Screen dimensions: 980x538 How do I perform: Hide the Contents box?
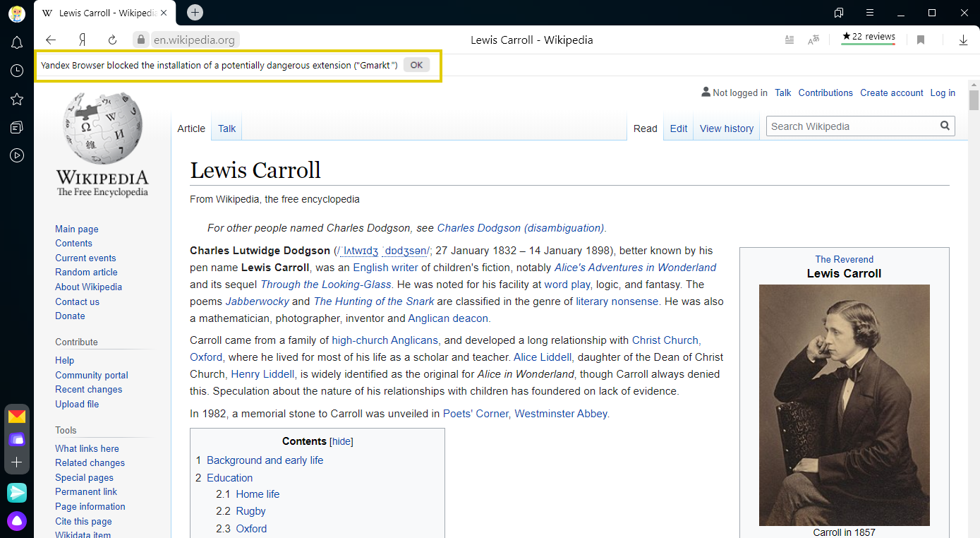pyautogui.click(x=341, y=441)
